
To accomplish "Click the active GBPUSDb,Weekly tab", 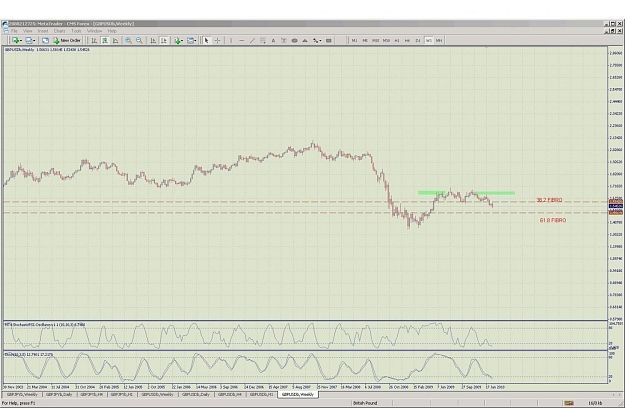I will (298, 394).
